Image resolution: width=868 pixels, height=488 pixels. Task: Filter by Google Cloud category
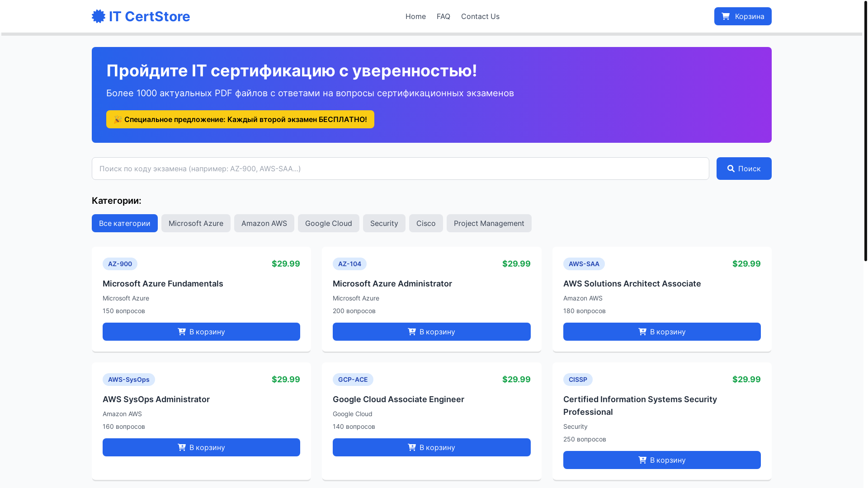(x=329, y=223)
